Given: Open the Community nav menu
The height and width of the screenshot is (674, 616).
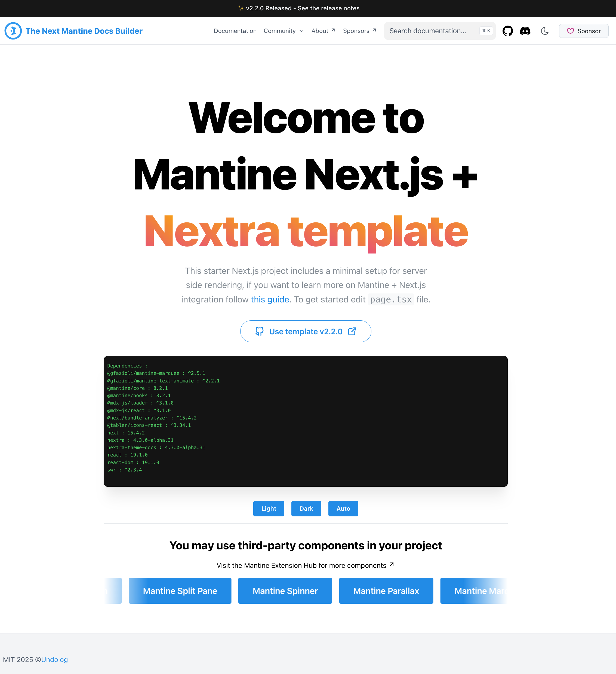Looking at the screenshot, I should tap(284, 31).
